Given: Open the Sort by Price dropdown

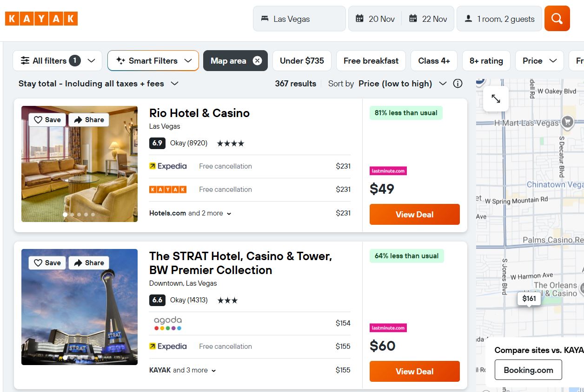Looking at the screenshot, I should (x=402, y=84).
